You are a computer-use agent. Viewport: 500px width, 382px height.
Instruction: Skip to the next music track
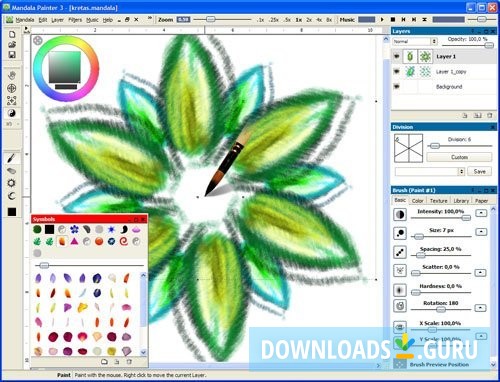click(x=414, y=20)
